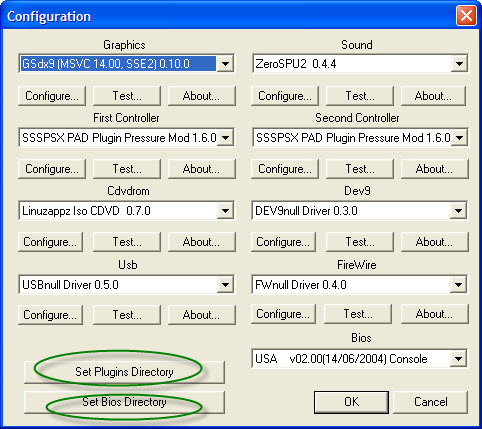Open About for Cdvdrom plugin
Screen dimensions: 482x429
click(201, 242)
